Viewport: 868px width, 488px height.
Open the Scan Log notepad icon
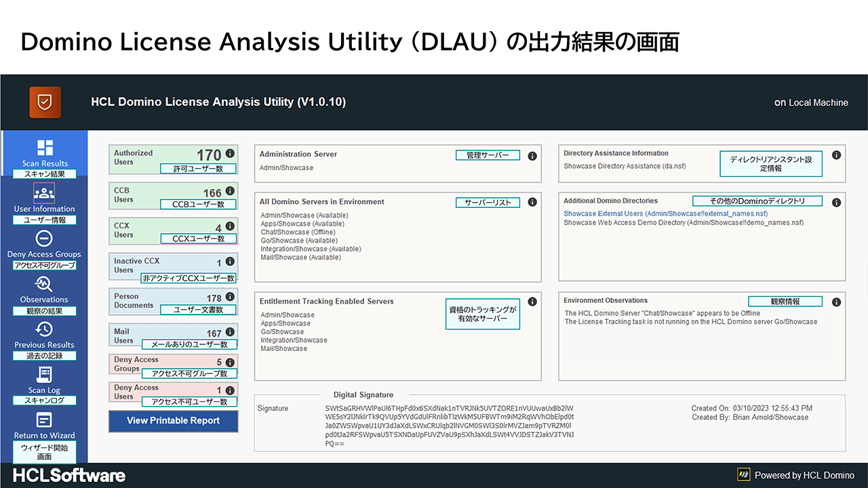[44, 374]
